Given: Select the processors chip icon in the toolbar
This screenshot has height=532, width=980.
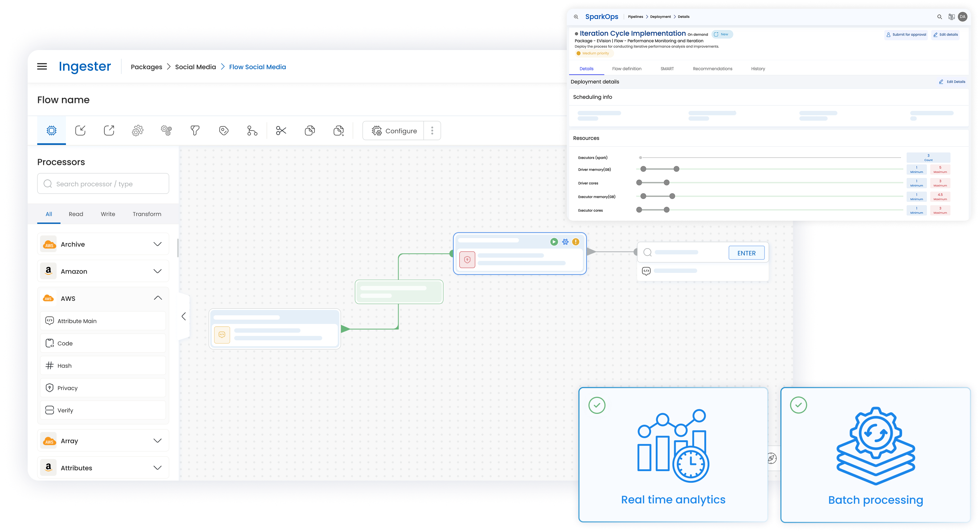Looking at the screenshot, I should [51, 130].
